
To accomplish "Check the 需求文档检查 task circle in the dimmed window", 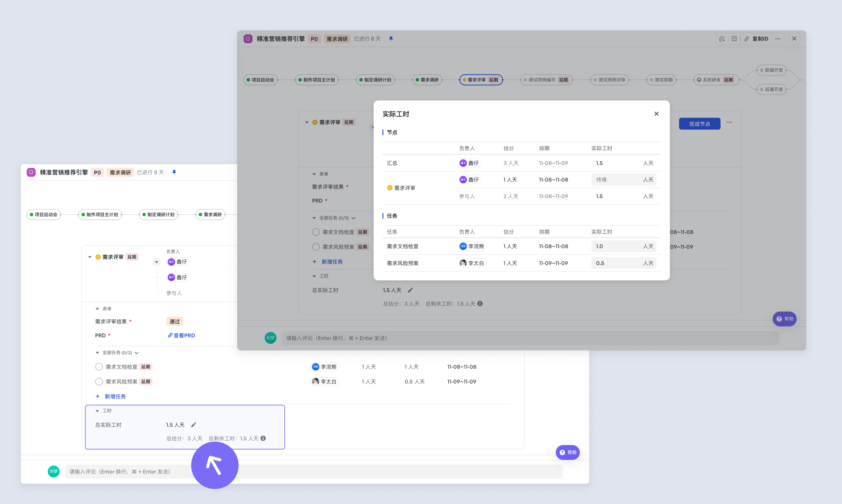I will 316,232.
